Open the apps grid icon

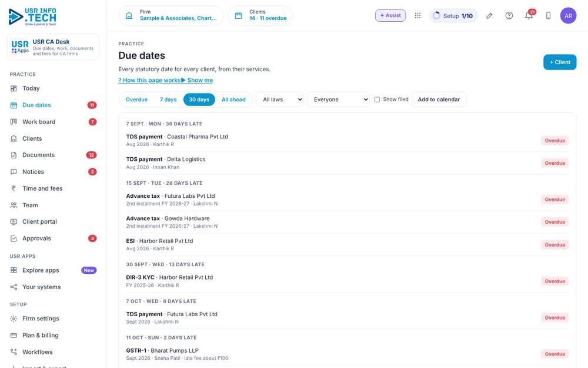click(x=417, y=16)
